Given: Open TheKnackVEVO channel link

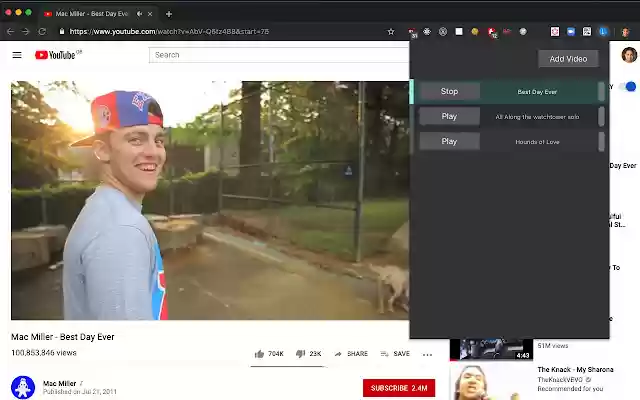Looking at the screenshot, I should [560, 380].
